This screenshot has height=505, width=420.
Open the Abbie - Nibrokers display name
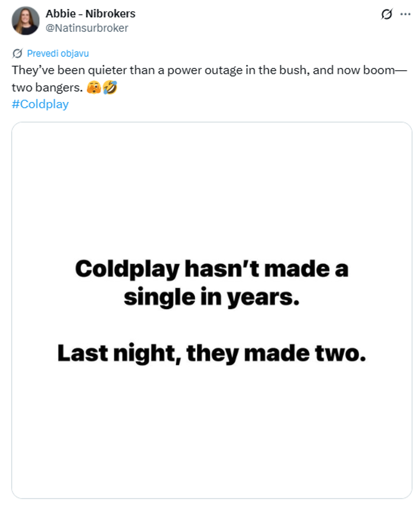pos(90,14)
